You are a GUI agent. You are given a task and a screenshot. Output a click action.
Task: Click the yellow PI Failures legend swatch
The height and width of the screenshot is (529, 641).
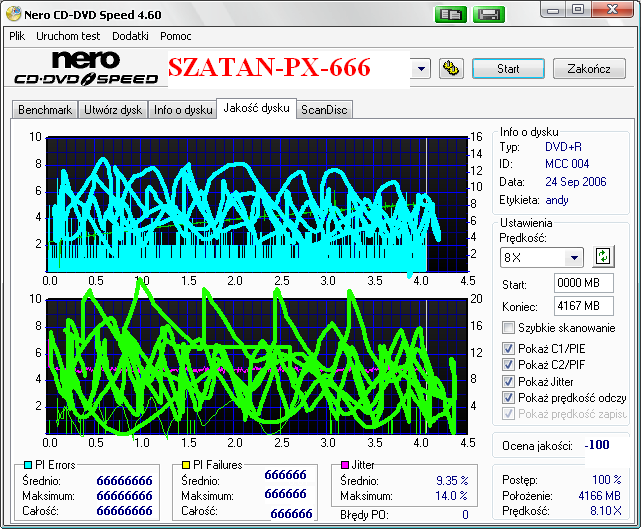pos(186,465)
